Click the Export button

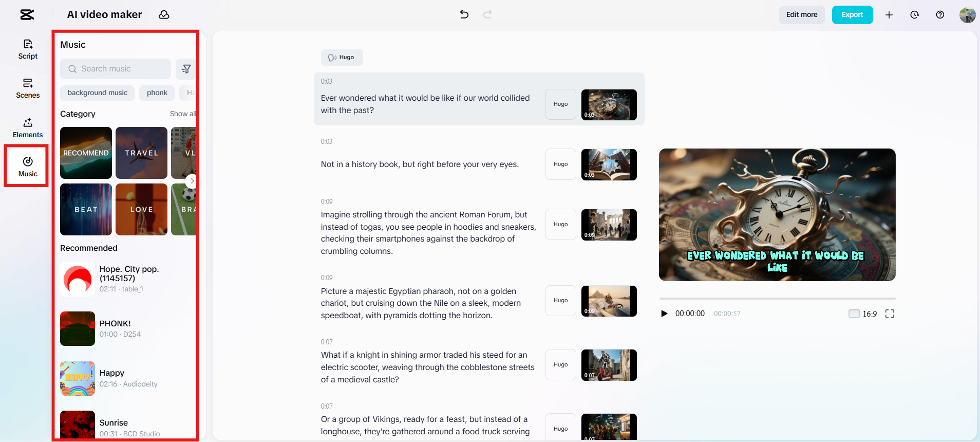[x=852, y=15]
